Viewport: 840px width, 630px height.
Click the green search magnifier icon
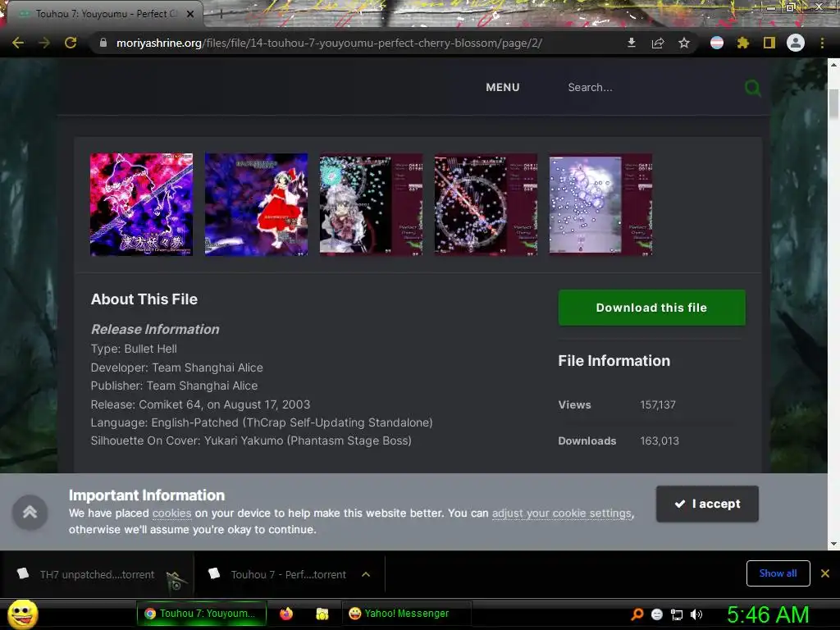coord(753,87)
